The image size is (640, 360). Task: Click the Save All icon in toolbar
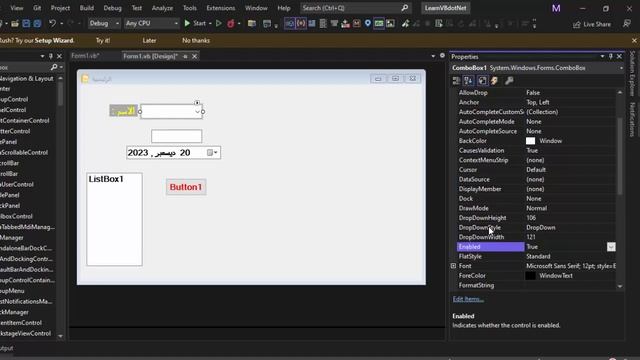click(x=37, y=24)
